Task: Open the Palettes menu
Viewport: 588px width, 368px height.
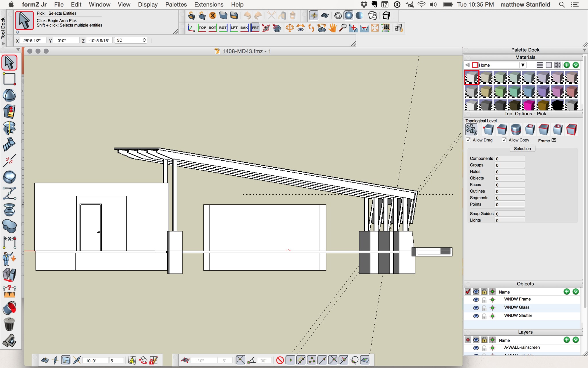Action: coord(176,5)
